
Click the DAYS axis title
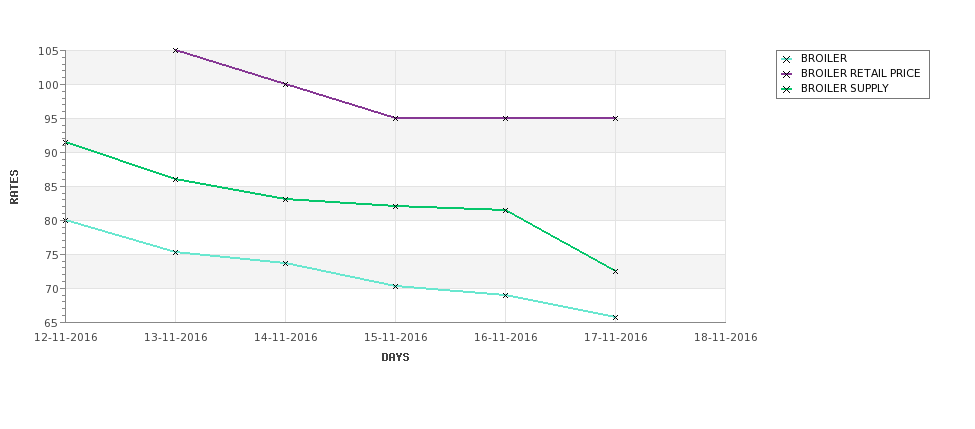tap(395, 358)
